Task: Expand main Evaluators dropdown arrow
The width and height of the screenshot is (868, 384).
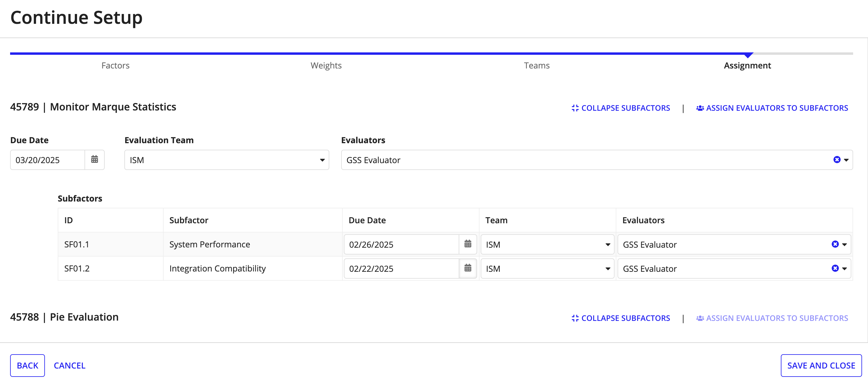Action: 846,160
